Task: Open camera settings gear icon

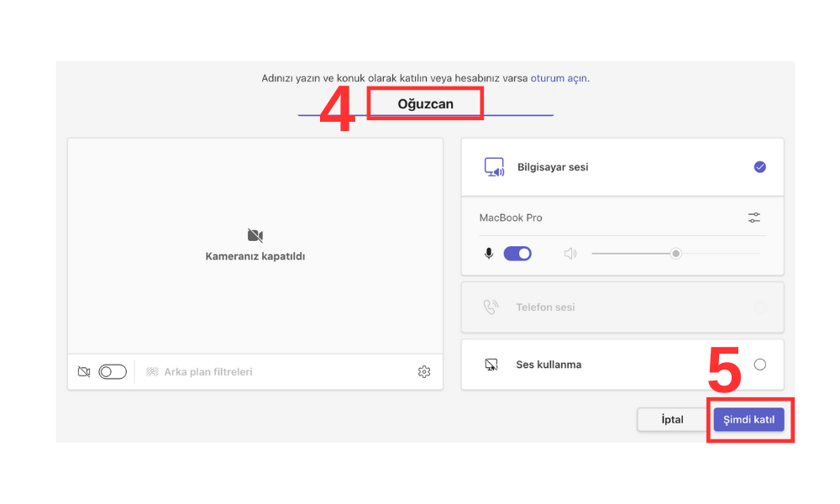Action: pos(424,372)
